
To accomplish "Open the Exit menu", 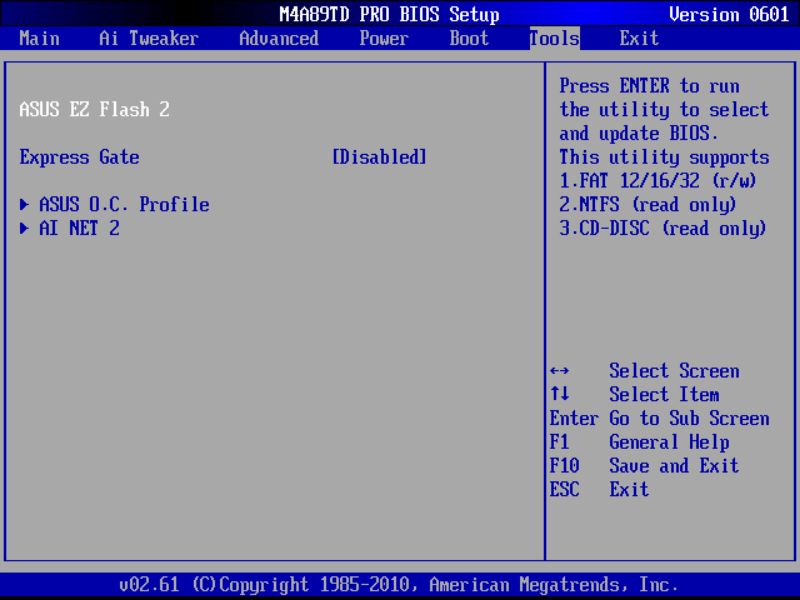I will 637,38.
